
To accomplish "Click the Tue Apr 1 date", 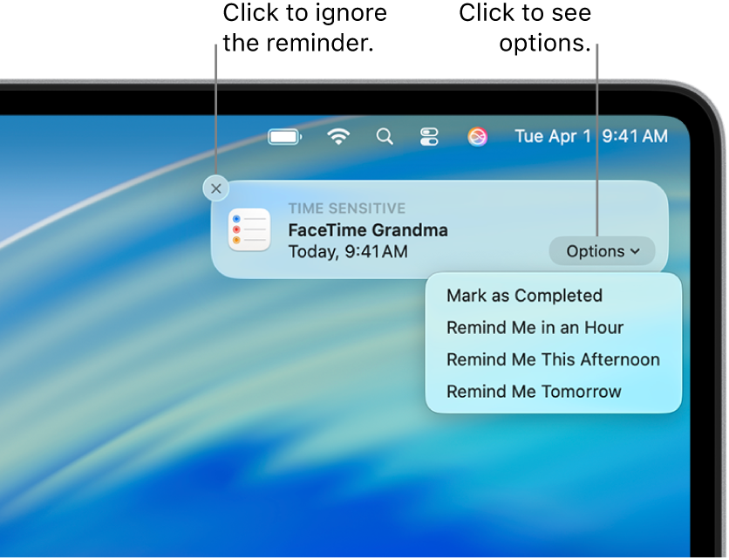I will coord(553,136).
